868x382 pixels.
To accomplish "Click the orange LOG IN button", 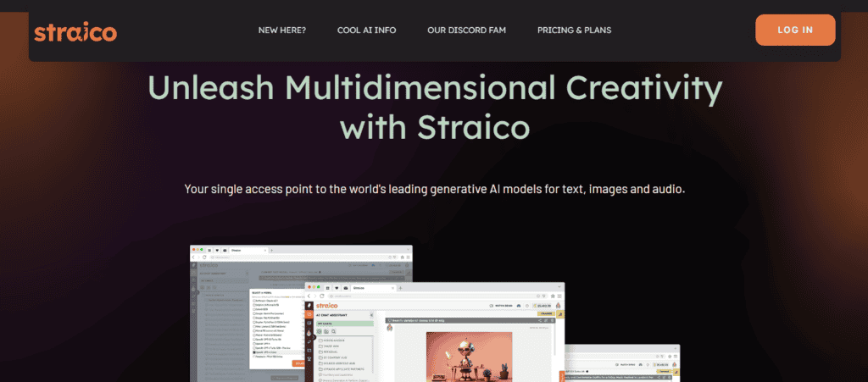I will [795, 30].
